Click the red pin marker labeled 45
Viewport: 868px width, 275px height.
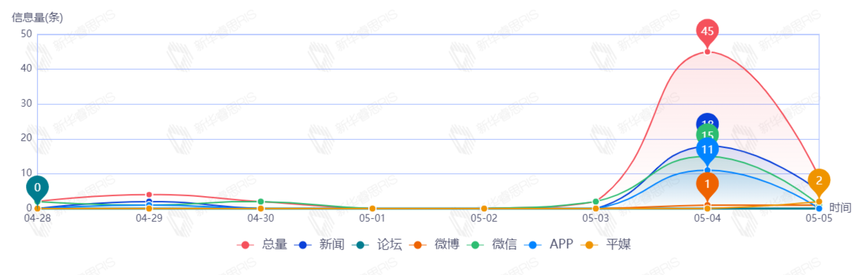coord(707,31)
